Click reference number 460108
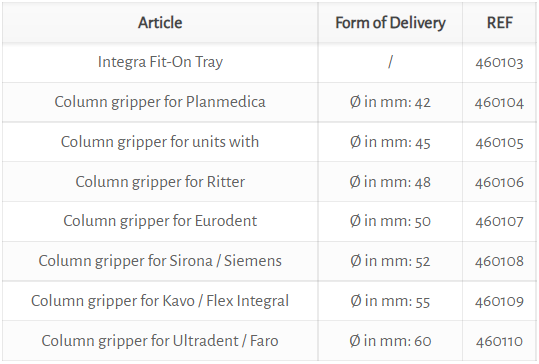The height and width of the screenshot is (364, 539). tap(499, 262)
